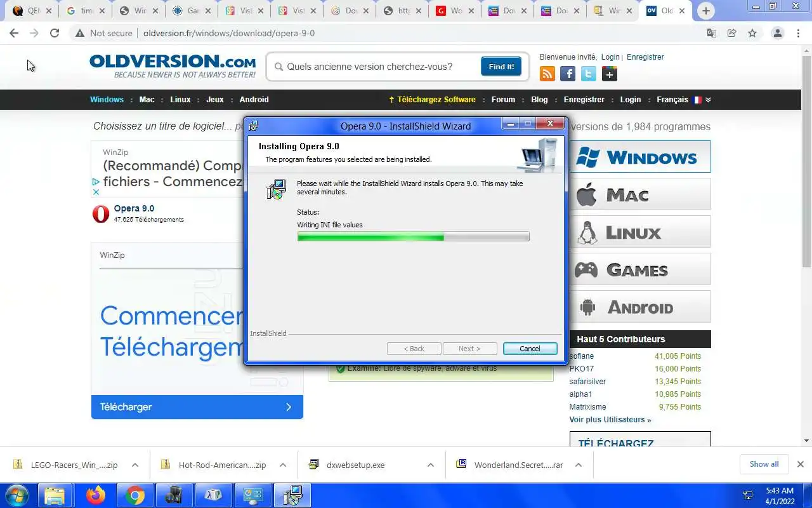Click the AdChoices triangle icon
The height and width of the screenshot is (508, 812).
pos(96,182)
